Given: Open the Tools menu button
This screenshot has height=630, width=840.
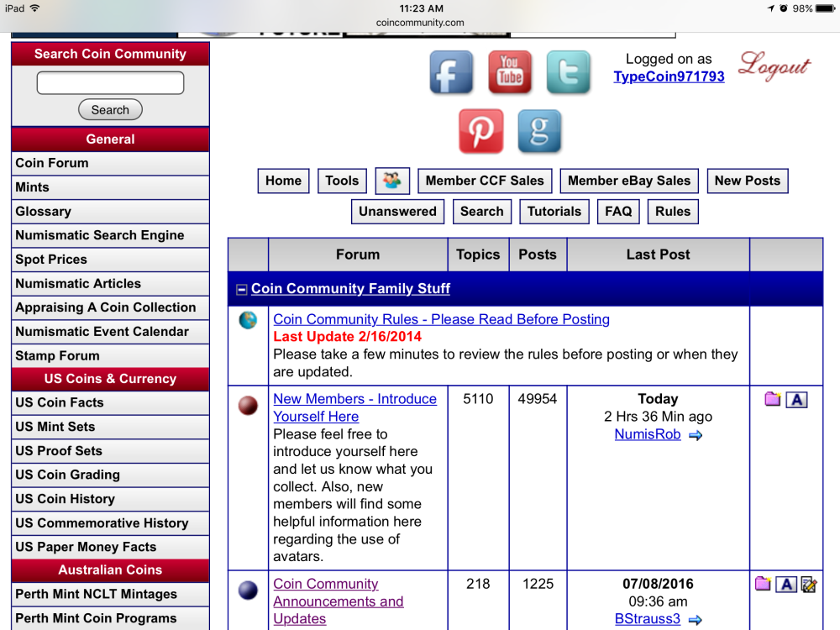Looking at the screenshot, I should (342, 181).
